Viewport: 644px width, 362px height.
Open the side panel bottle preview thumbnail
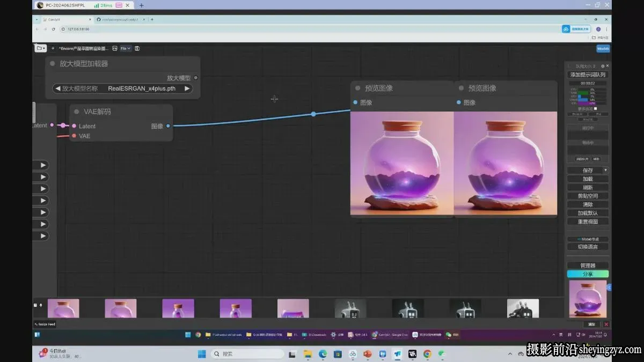pos(588,299)
